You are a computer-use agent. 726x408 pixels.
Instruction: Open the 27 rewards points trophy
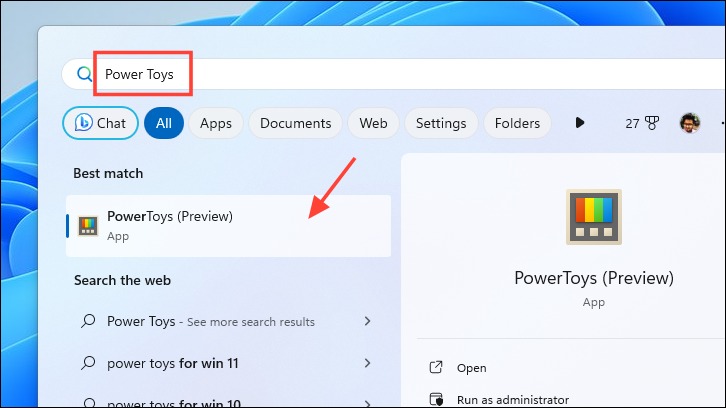[x=642, y=123]
